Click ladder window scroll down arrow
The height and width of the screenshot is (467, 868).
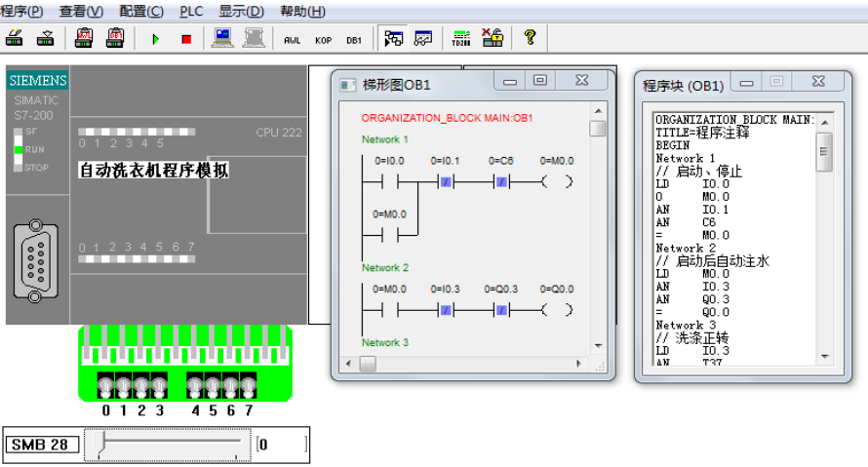click(598, 345)
